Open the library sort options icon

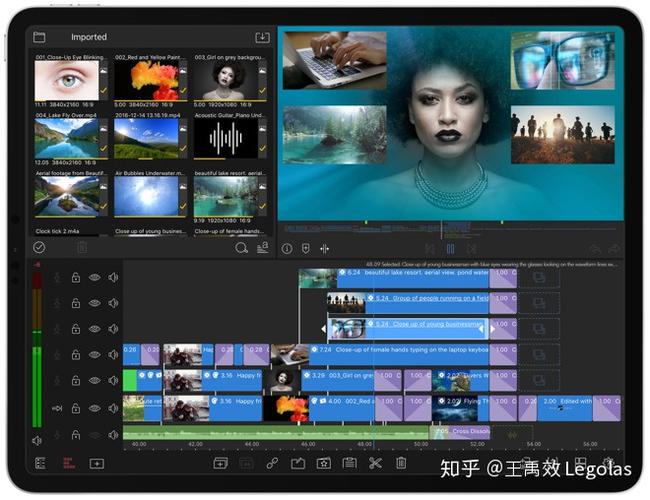point(262,248)
